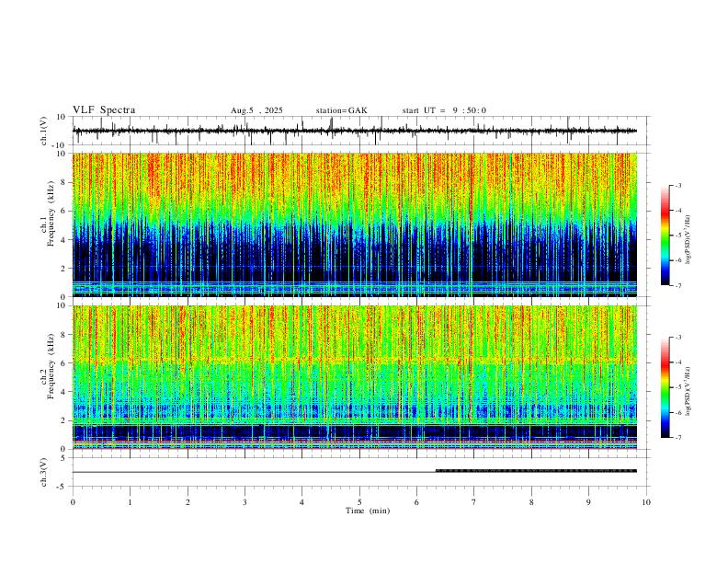Click the "-7" label on upper colorbar
This screenshot has height=563, width=728.
click(x=677, y=285)
